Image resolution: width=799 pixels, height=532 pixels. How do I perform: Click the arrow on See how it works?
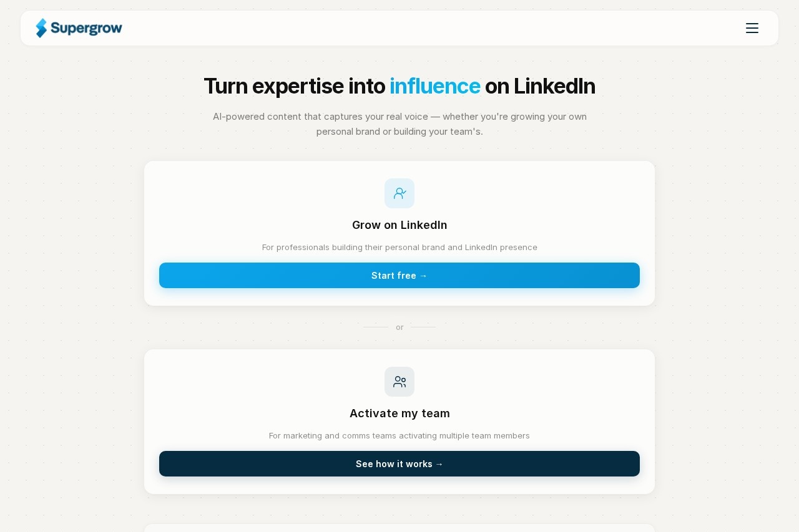(439, 464)
